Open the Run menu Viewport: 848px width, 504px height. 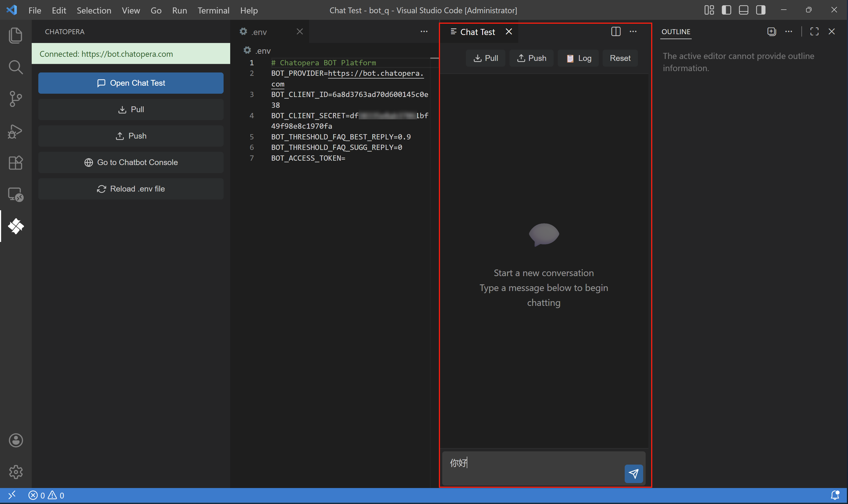(x=179, y=10)
